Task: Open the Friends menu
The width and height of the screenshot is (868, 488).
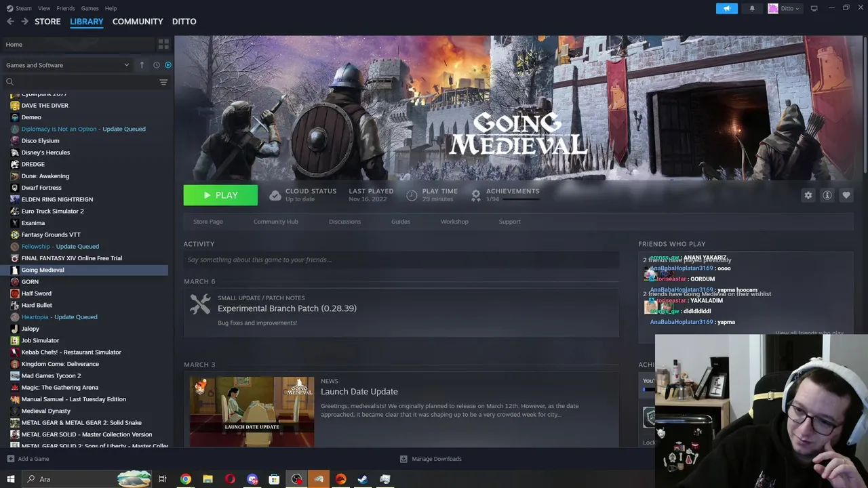Action: (x=66, y=8)
